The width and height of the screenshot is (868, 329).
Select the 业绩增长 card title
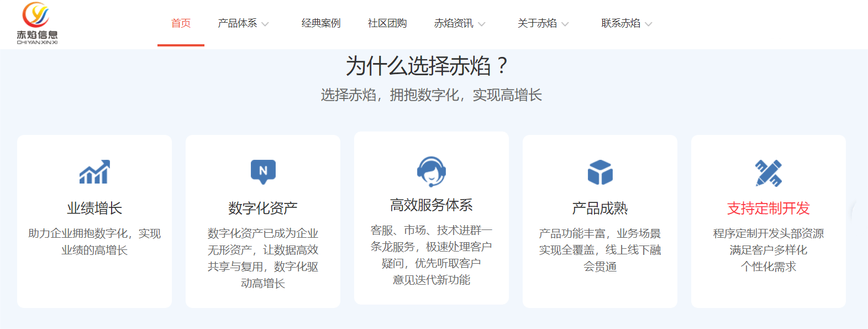tap(94, 208)
